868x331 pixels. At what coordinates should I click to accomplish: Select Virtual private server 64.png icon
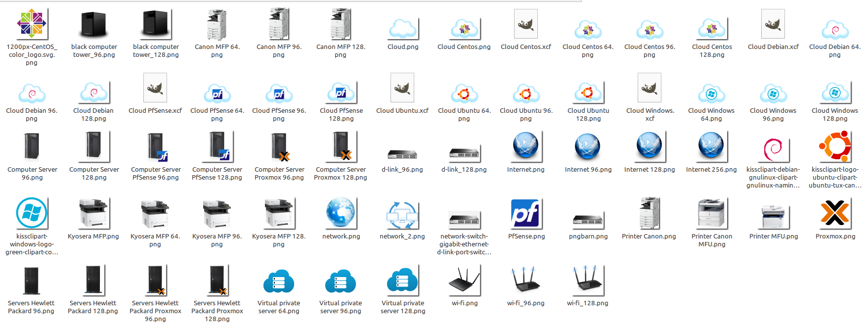click(x=279, y=281)
